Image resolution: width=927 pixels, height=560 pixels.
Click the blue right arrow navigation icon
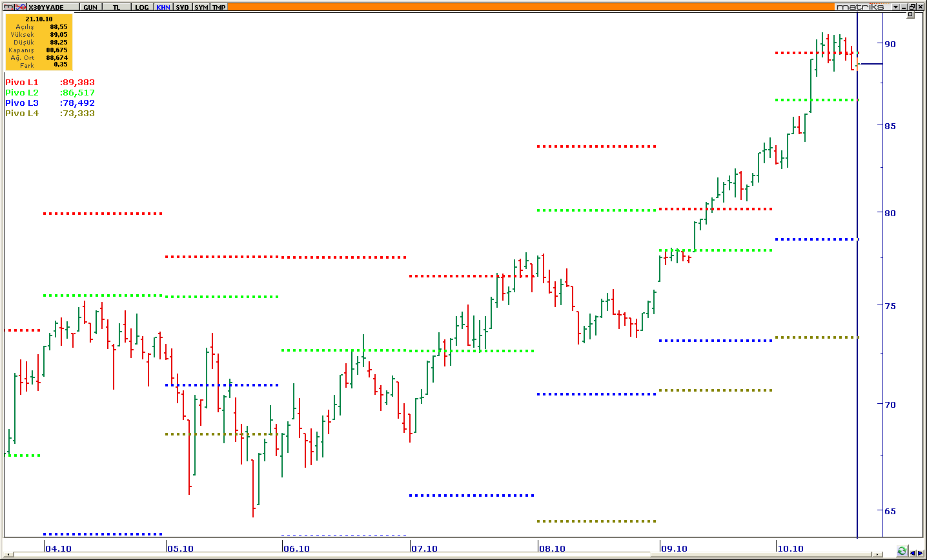point(921,552)
